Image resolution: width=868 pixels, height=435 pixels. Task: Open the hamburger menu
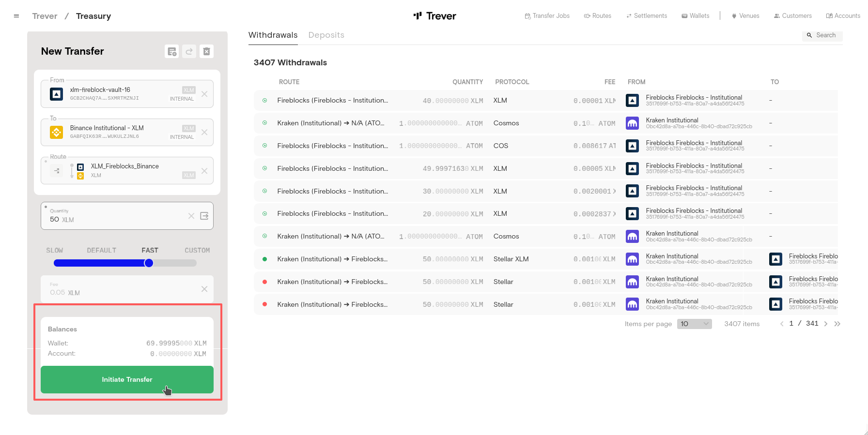click(x=16, y=16)
